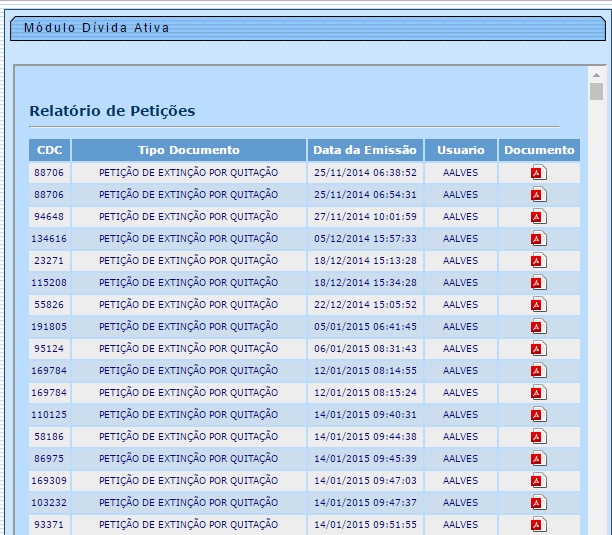Image resolution: width=612 pixels, height=535 pixels.
Task: Open PDF for CDC 94648 petition
Action: (538, 216)
